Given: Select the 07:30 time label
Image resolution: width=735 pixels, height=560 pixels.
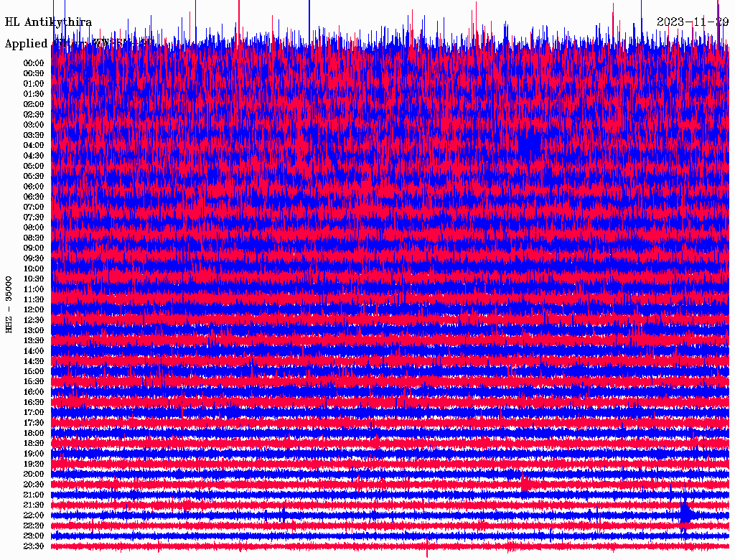Looking at the screenshot, I should (x=34, y=218).
